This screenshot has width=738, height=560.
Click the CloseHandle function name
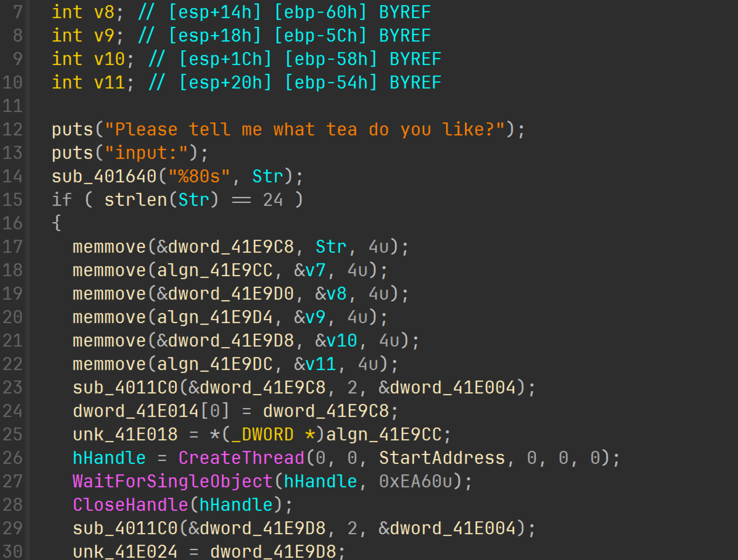coord(130,505)
